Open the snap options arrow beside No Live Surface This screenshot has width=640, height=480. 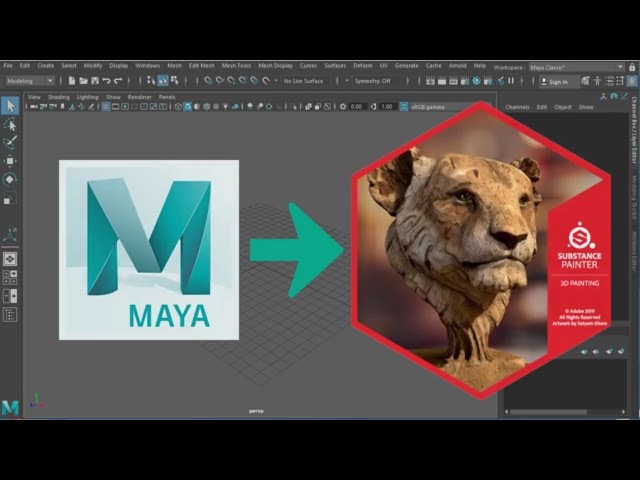point(276,81)
